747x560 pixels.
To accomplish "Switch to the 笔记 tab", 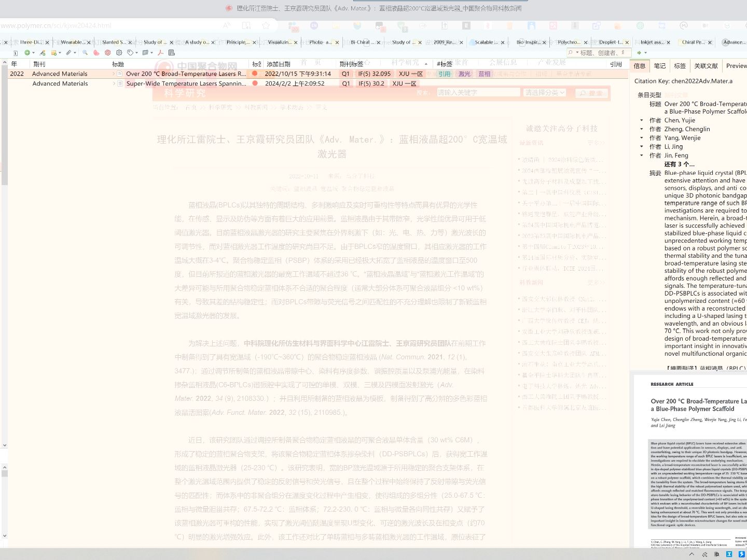I will (x=659, y=66).
